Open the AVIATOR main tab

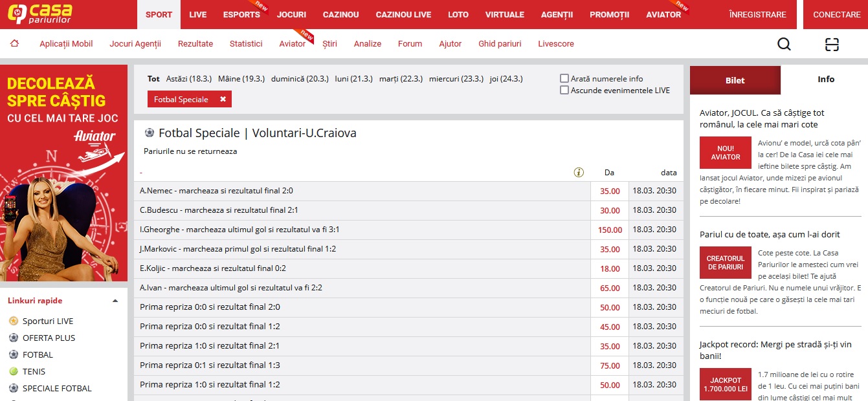(x=663, y=14)
